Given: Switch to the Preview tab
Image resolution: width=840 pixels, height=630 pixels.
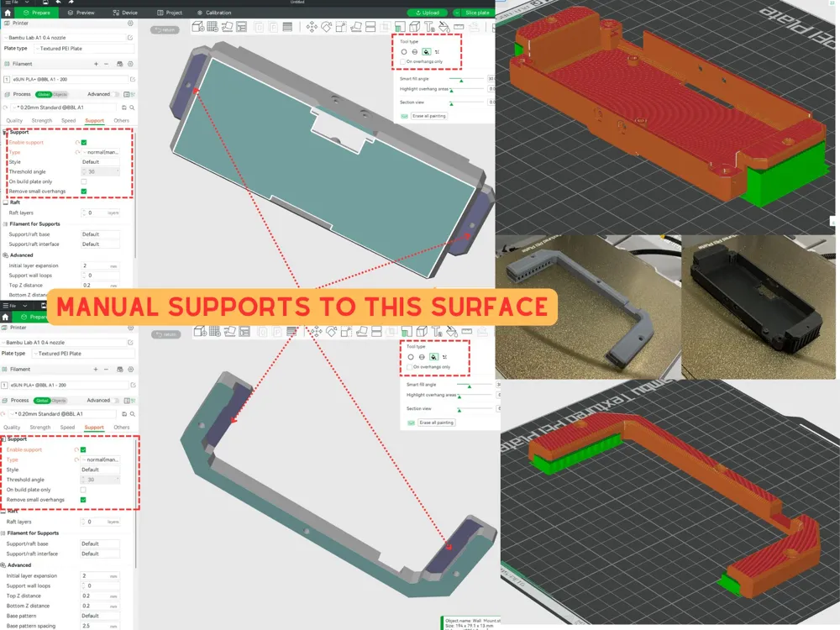Looking at the screenshot, I should (x=81, y=13).
